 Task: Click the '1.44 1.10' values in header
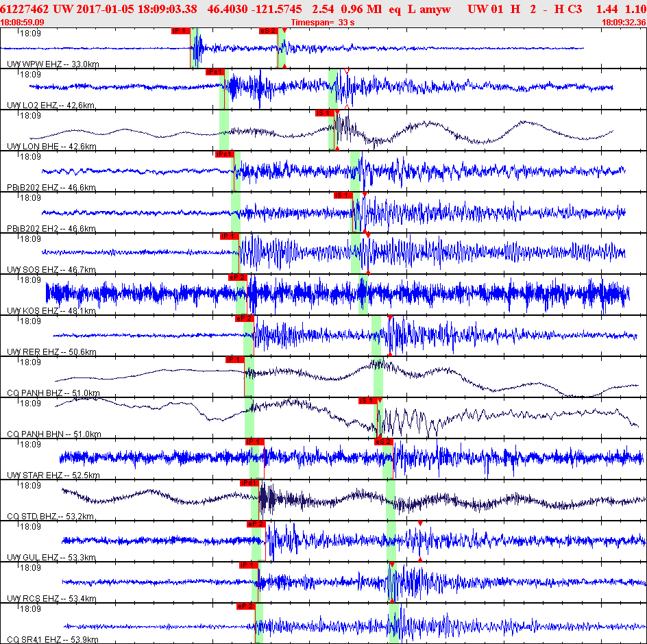pyautogui.click(x=622, y=9)
